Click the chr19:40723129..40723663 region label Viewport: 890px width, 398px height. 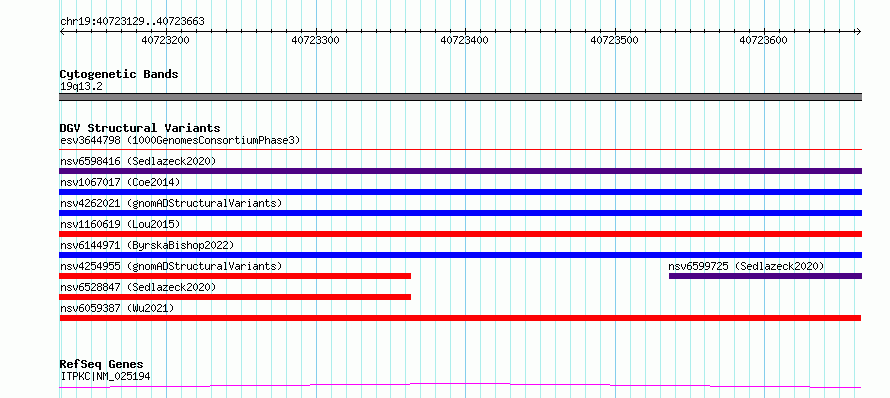click(132, 22)
